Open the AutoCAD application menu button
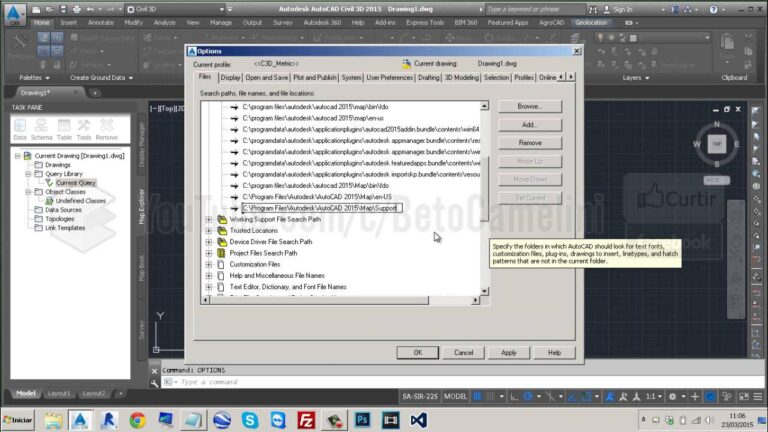 [14, 14]
